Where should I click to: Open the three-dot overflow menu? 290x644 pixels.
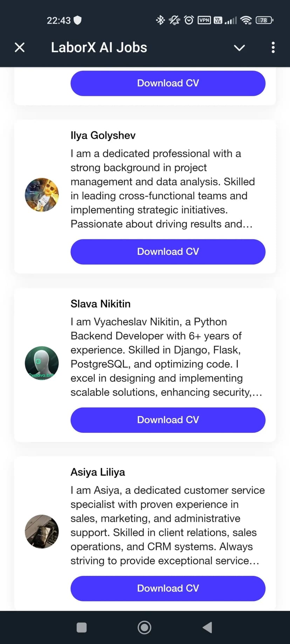(273, 47)
